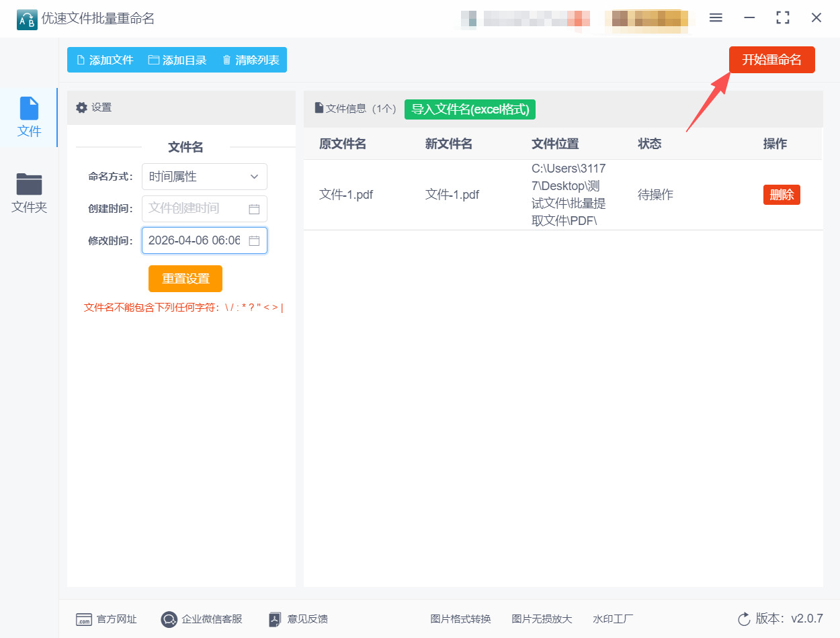Switch to the 文件 sidebar tab

29,118
